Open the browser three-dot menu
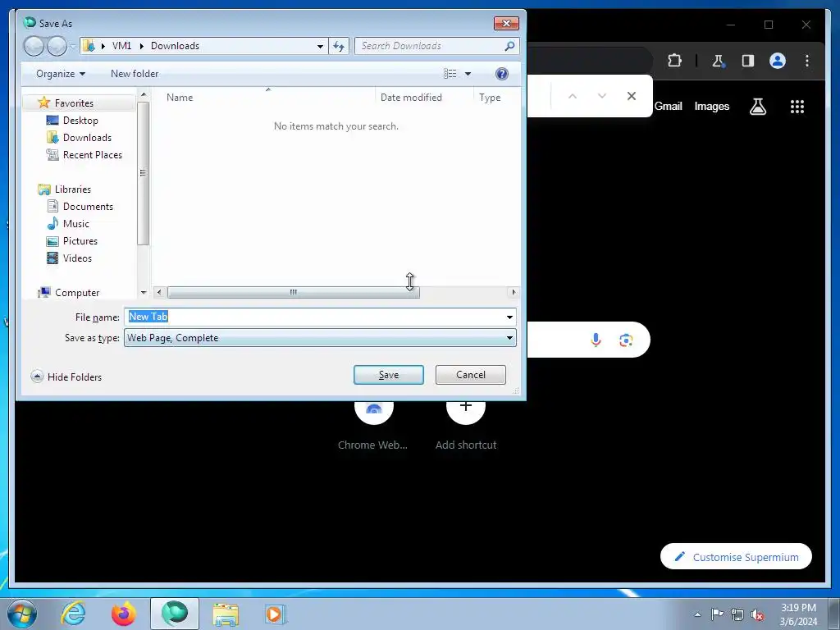This screenshot has height=630, width=840. click(x=807, y=61)
